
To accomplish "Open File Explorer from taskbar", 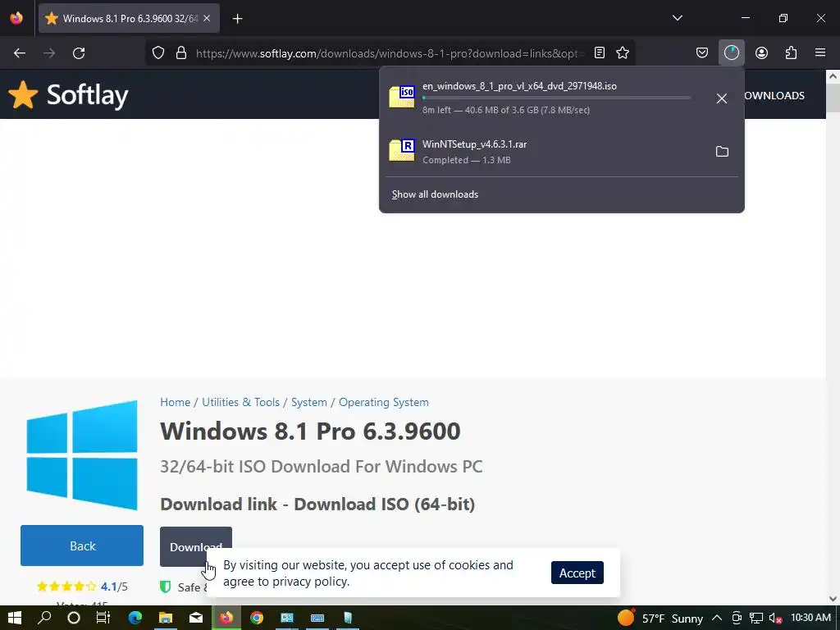I will tap(166, 618).
